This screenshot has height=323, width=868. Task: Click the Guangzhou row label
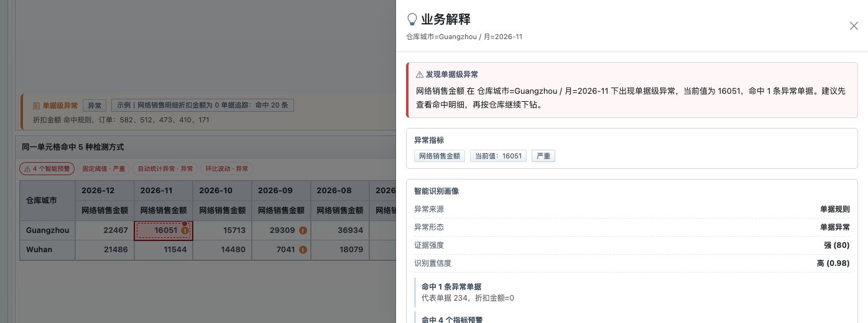tap(47, 230)
